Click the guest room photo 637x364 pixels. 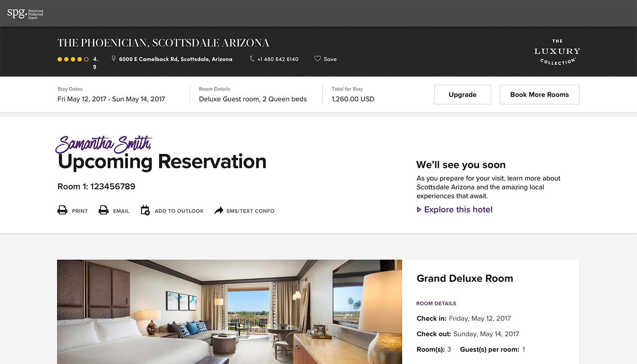click(x=229, y=312)
